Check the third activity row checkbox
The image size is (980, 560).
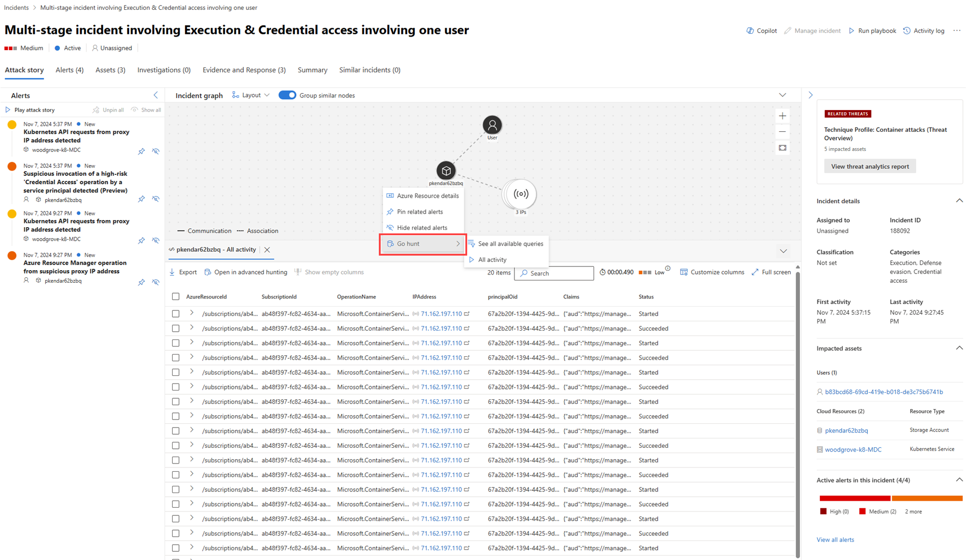176,343
